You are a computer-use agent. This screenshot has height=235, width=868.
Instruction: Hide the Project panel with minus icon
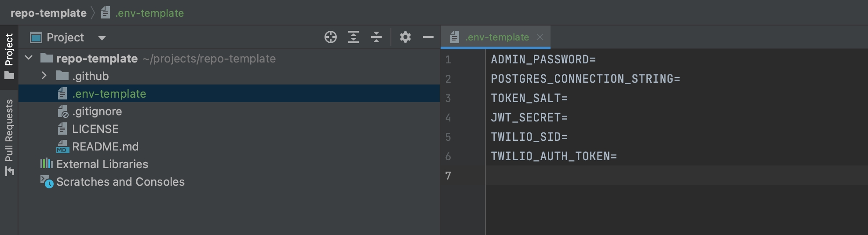[x=428, y=37]
